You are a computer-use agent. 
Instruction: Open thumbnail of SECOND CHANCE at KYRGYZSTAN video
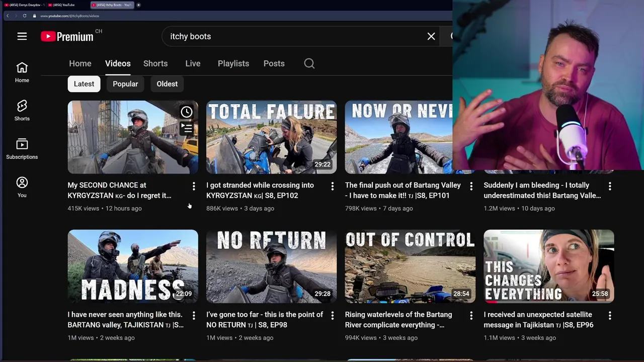click(133, 137)
